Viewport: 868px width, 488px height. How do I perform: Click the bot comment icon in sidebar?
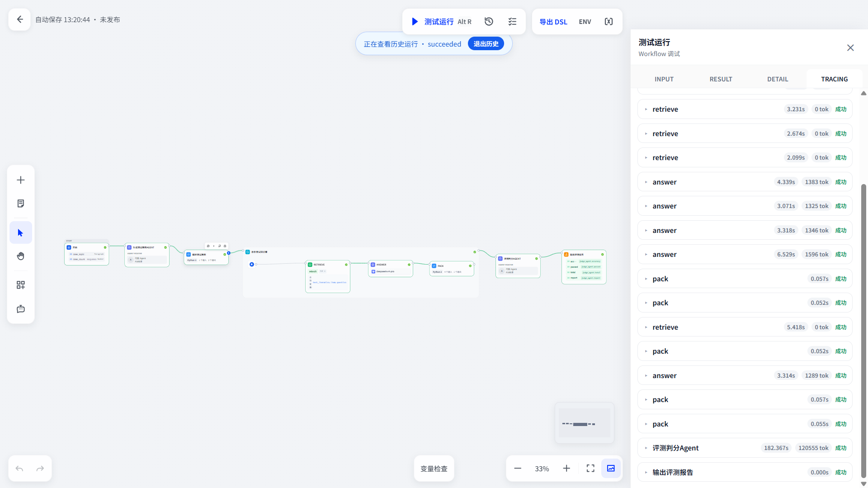[x=21, y=309]
